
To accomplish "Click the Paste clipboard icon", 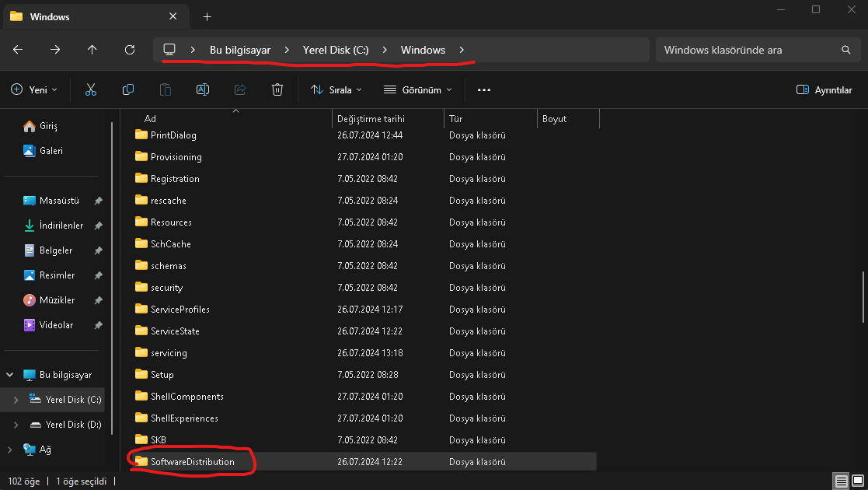I will click(x=165, y=89).
